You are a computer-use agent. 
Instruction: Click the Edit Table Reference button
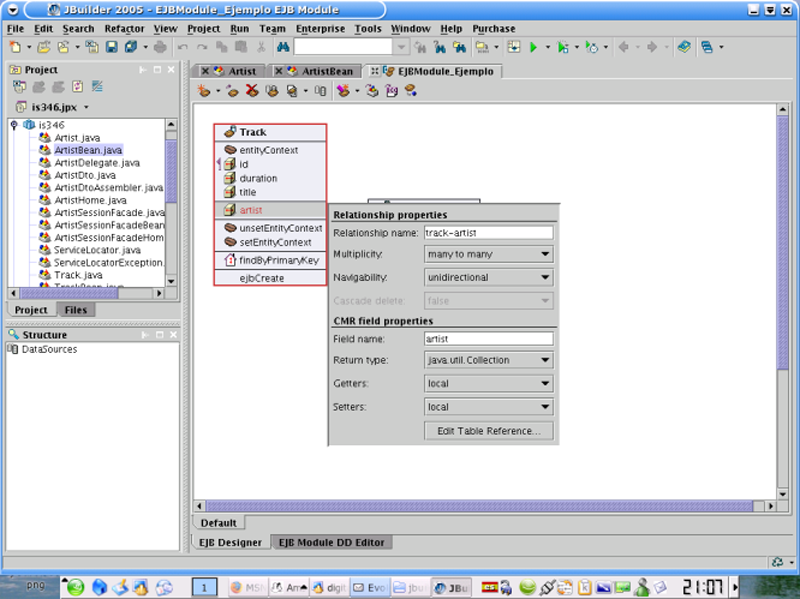click(489, 431)
